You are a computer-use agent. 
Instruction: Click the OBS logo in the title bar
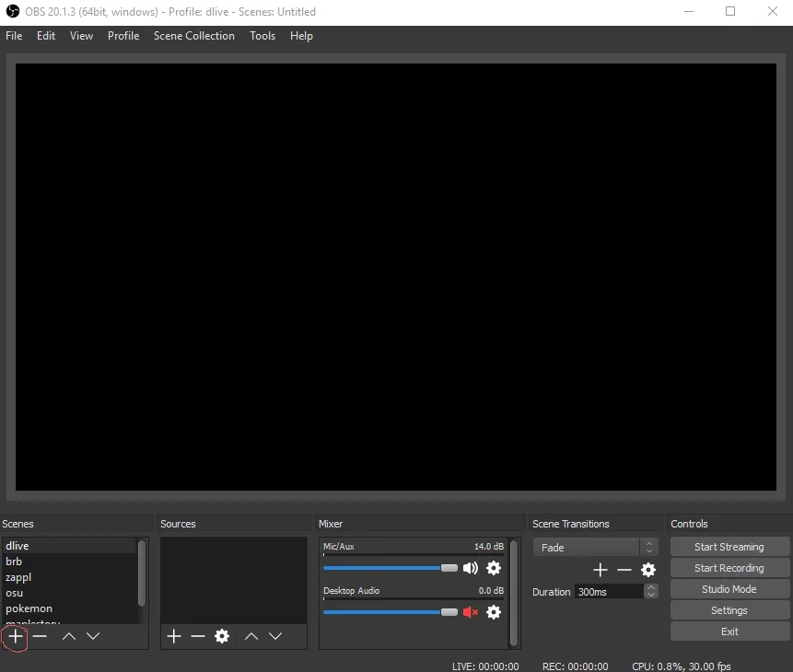tap(13, 11)
